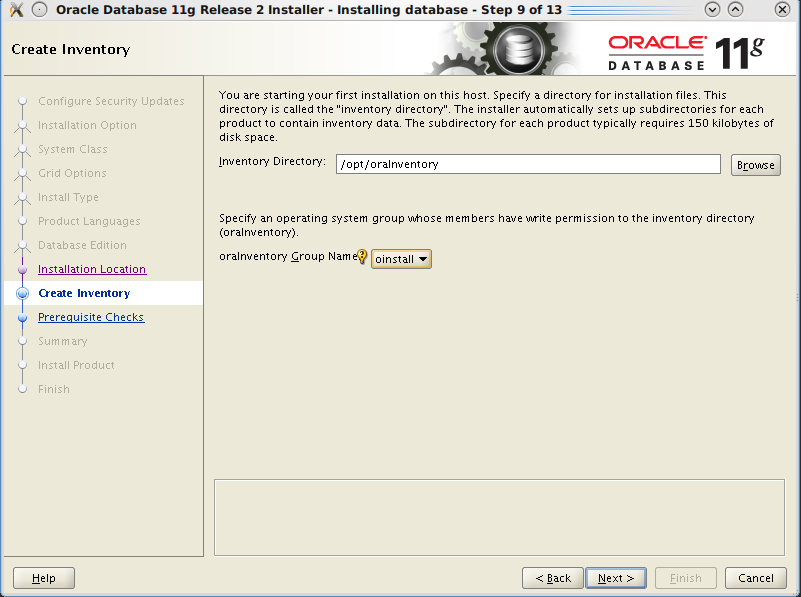Go to Installation Location step
Viewport: 801px width, 597px height.
coord(92,269)
